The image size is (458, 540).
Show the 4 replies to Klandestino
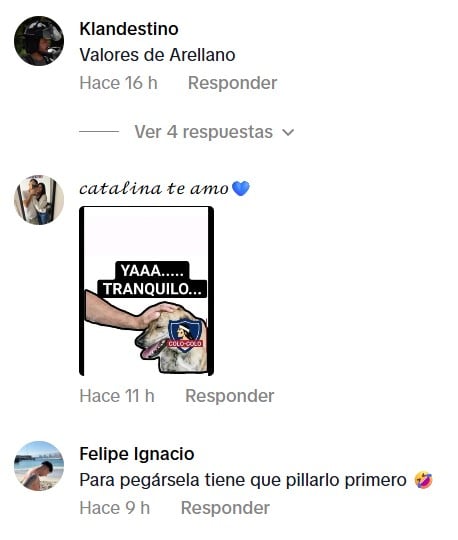(204, 132)
